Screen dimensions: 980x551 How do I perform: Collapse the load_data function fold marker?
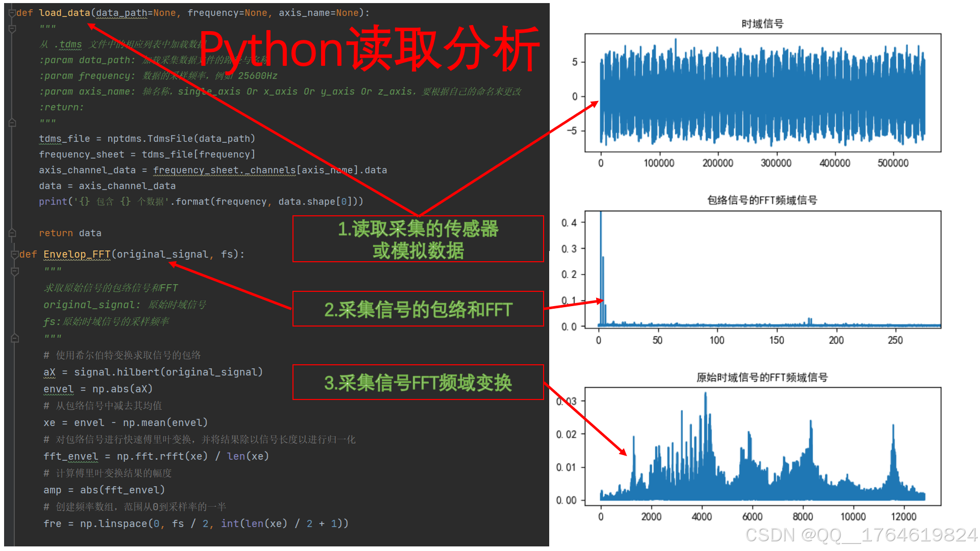tap(12, 13)
